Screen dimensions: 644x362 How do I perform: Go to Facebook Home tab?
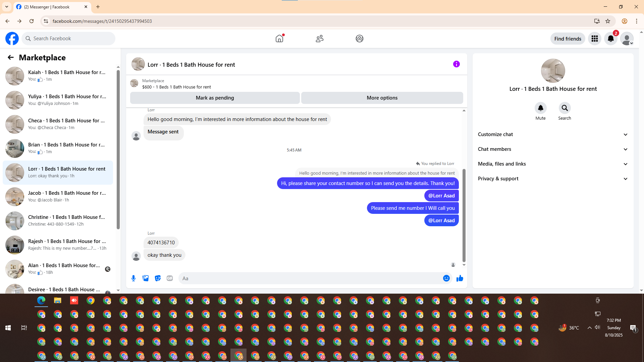point(279,39)
